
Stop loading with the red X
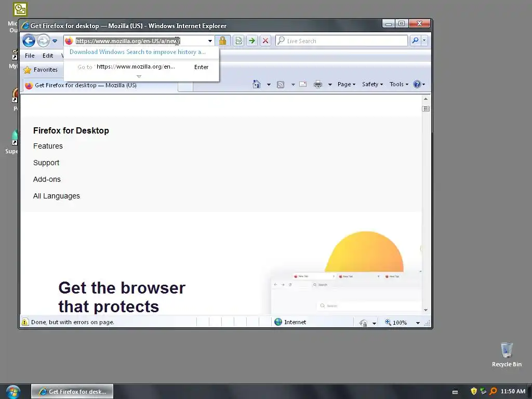265,41
